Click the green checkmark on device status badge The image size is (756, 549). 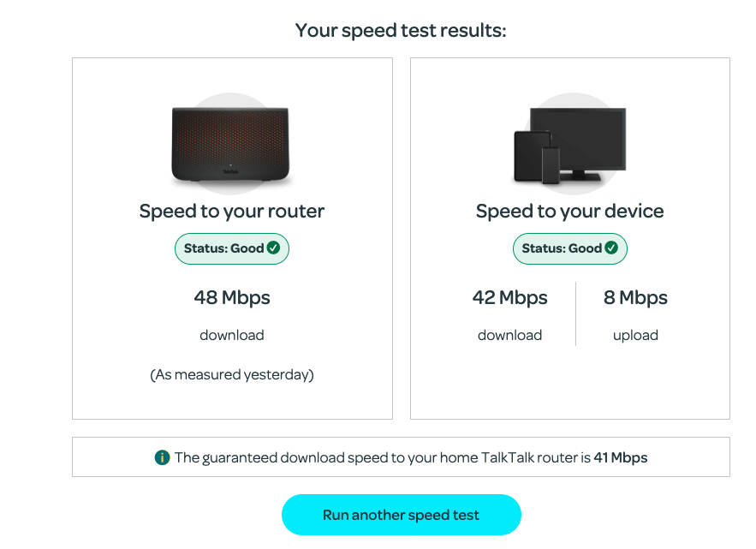point(610,248)
